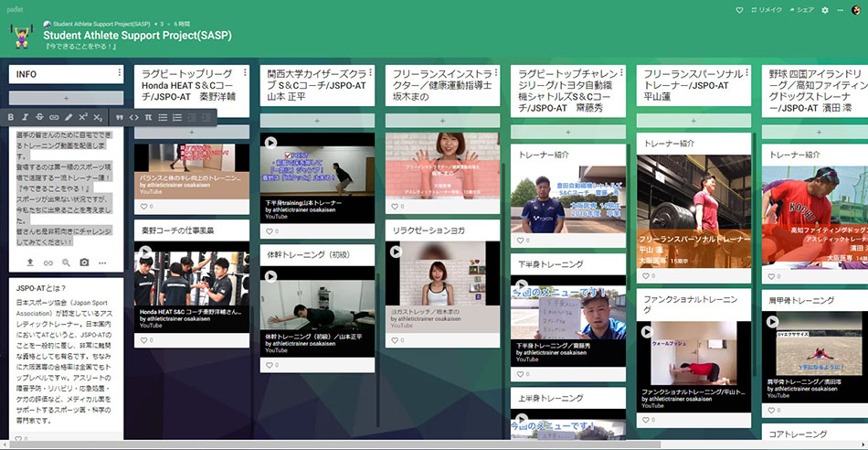868x450 pixels.
Task: Click the 上半身トレーニング post title
Action: click(x=550, y=398)
